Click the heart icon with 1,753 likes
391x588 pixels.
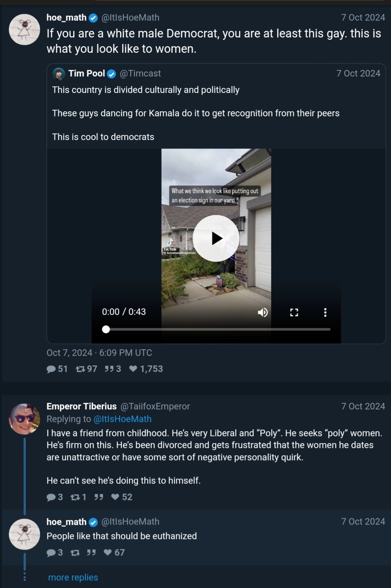pyautogui.click(x=133, y=369)
